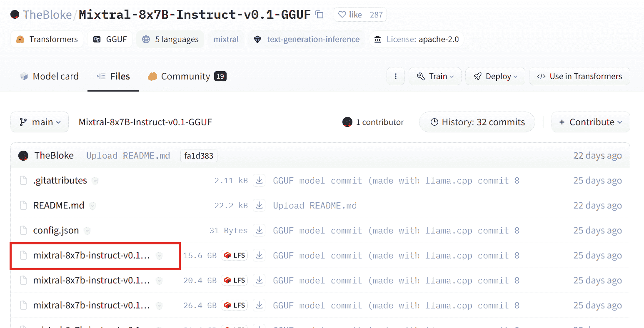Download the config.json file

(259, 230)
